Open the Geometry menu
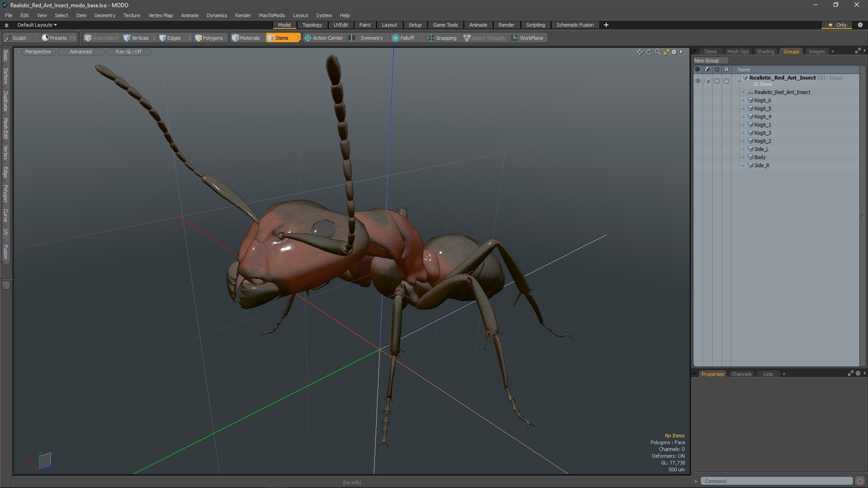The height and width of the screenshot is (488, 868). [x=104, y=15]
